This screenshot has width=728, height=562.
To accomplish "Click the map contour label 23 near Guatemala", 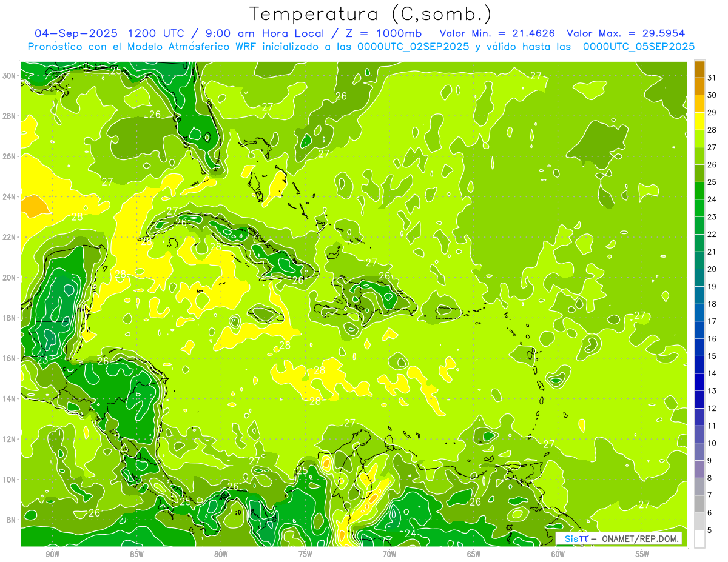I will 42,360.
